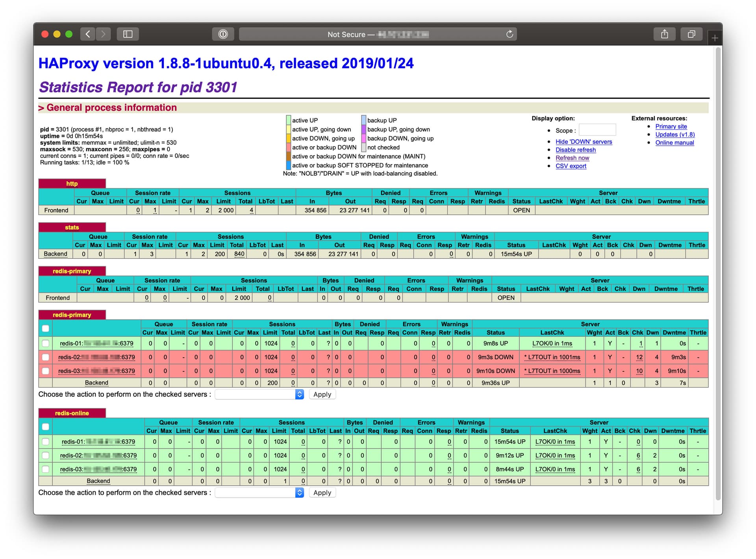This screenshot has width=756, height=559.
Task: Open the Online manual link
Action: 674,143
